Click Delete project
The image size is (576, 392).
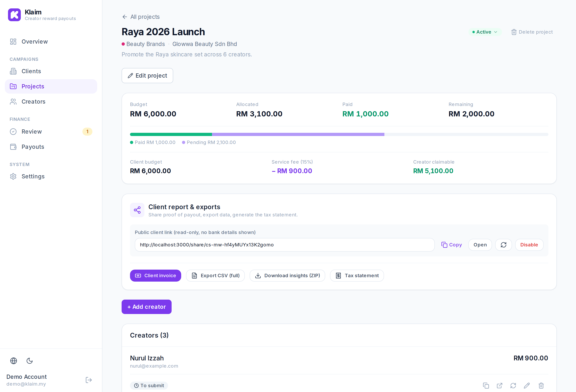532,32
